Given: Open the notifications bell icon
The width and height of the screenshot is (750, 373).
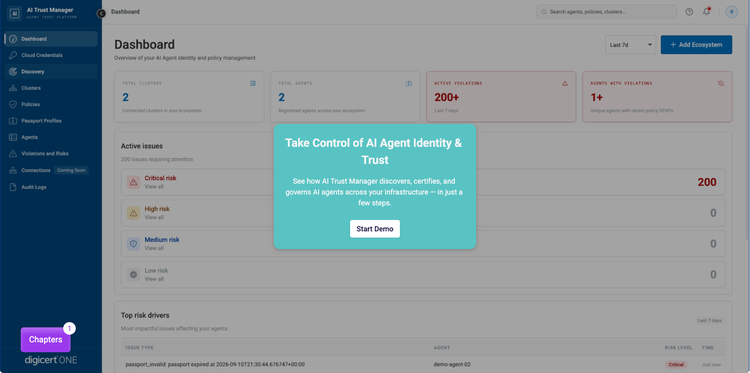Looking at the screenshot, I should (x=706, y=12).
